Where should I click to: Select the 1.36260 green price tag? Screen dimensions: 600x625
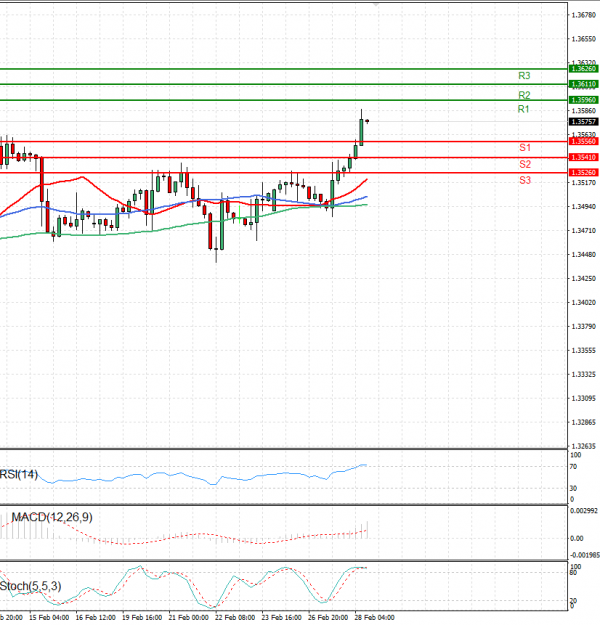[x=583, y=69]
